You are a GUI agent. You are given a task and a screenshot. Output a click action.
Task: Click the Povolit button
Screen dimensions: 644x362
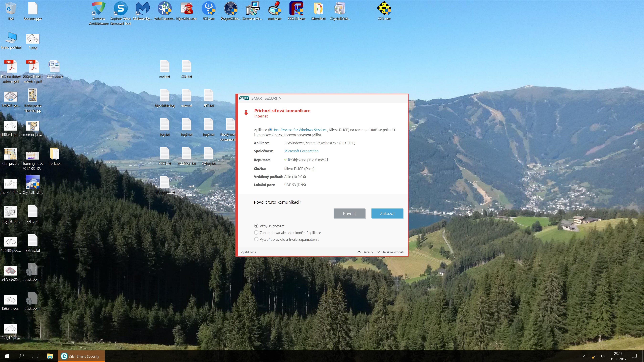coord(349,213)
